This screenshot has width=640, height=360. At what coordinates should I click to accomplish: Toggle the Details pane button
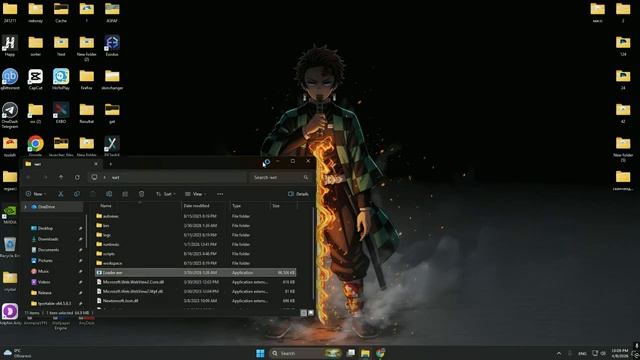click(x=298, y=194)
